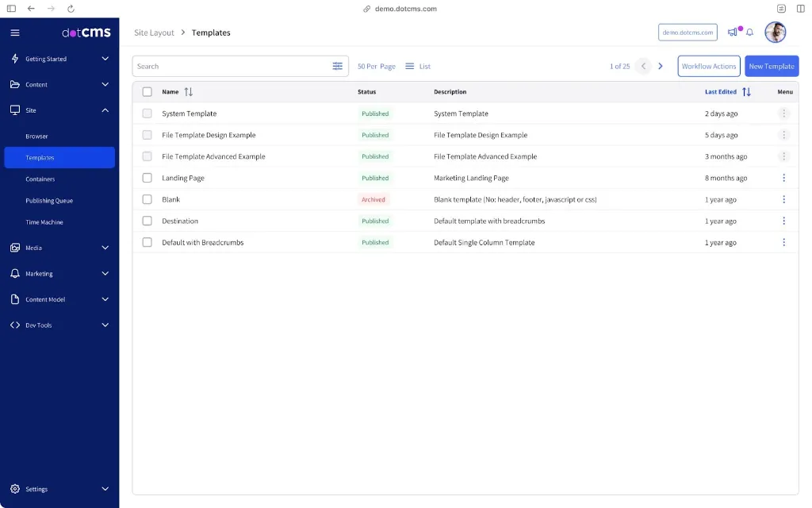Select the Destination template checkbox
Image resolution: width=812 pixels, height=508 pixels.
click(x=147, y=221)
